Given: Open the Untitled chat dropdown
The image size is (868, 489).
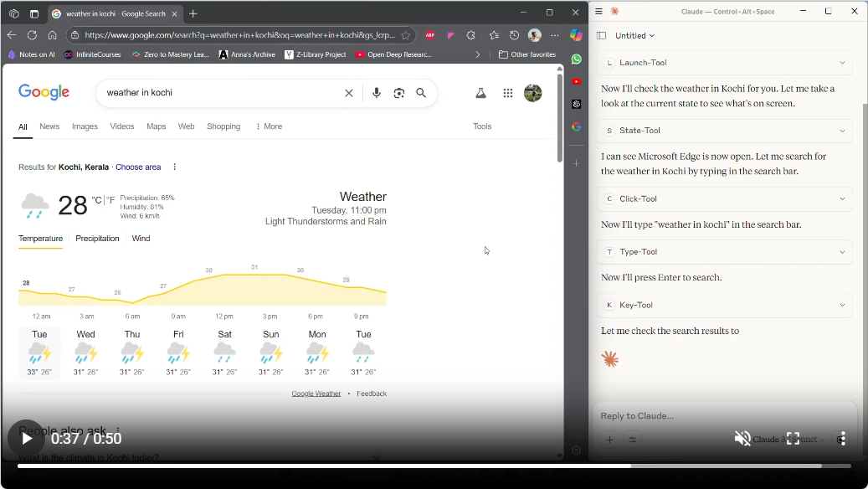Looking at the screenshot, I should pos(635,35).
